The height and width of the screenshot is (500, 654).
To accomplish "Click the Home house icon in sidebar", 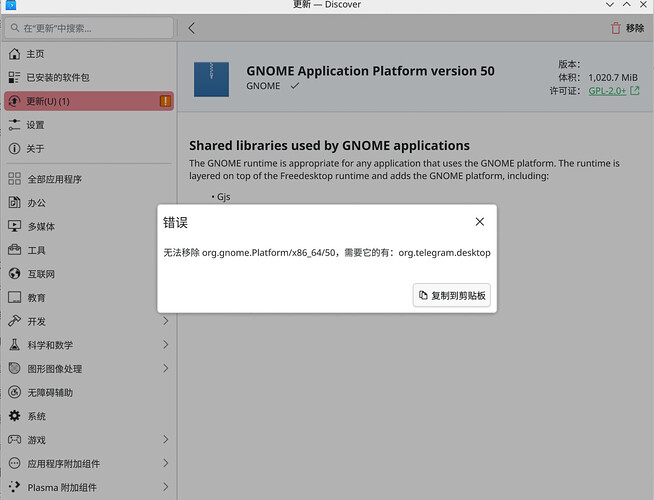I will pyautogui.click(x=14, y=54).
